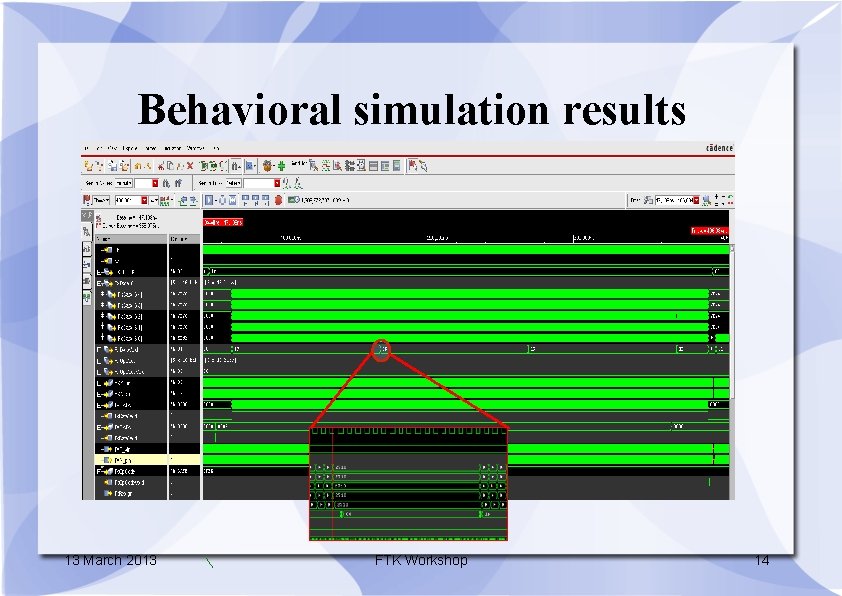
Task: Open the File menu
Action: 84,148
